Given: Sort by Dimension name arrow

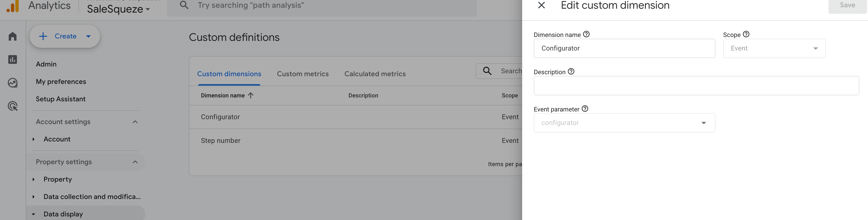Looking at the screenshot, I should (x=251, y=95).
